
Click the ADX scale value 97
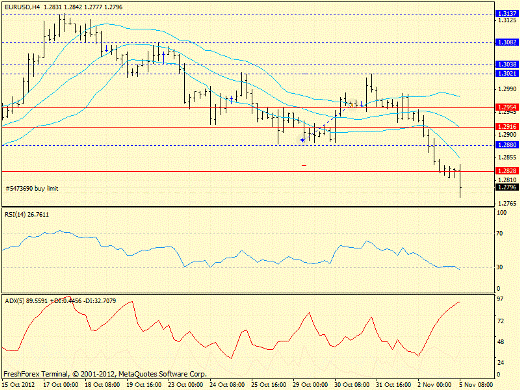coord(500,299)
